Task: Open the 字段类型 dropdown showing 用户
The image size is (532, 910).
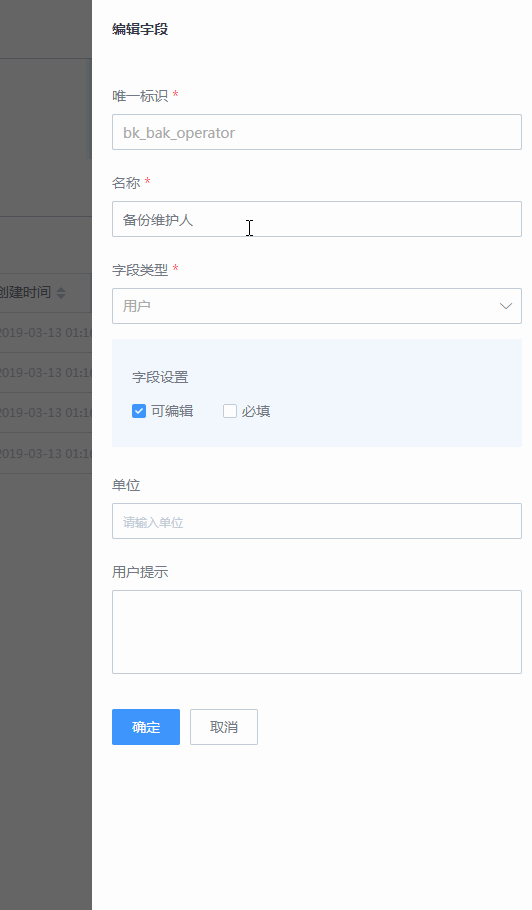Action: coord(317,306)
